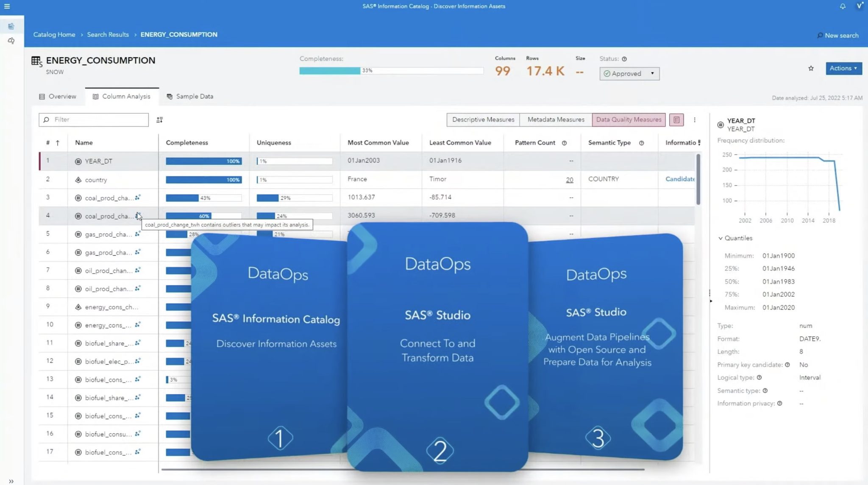Image resolution: width=868 pixels, height=485 pixels.
Task: Click the Completeness progress bar
Action: [391, 70]
